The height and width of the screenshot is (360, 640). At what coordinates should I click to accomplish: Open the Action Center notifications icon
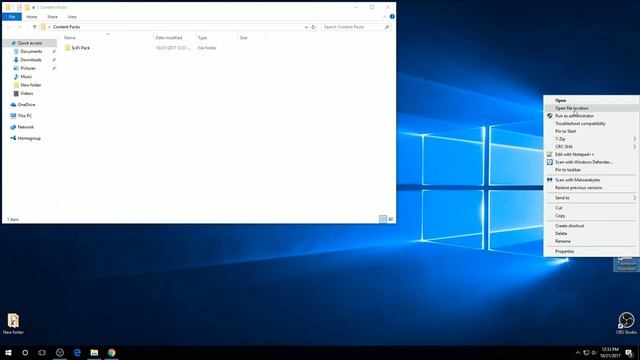coord(629,353)
